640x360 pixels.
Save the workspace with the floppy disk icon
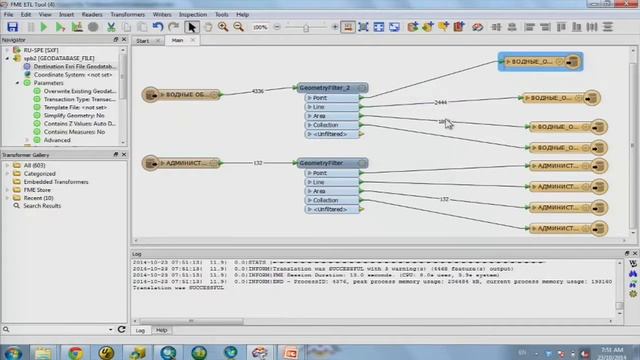13,27
